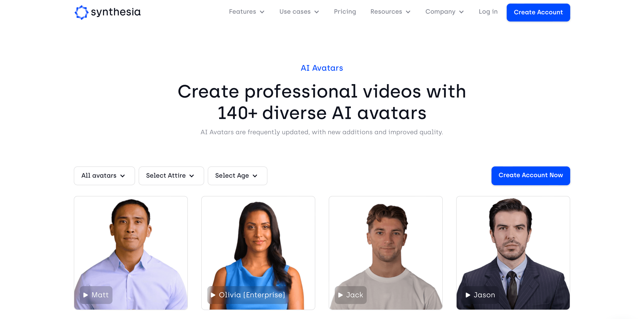Click the Use Cases navigation menu item
This screenshot has height=319, width=644.
click(x=299, y=12)
